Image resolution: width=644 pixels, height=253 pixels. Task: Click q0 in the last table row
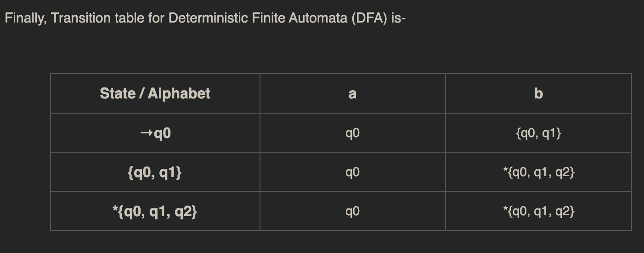[352, 212]
